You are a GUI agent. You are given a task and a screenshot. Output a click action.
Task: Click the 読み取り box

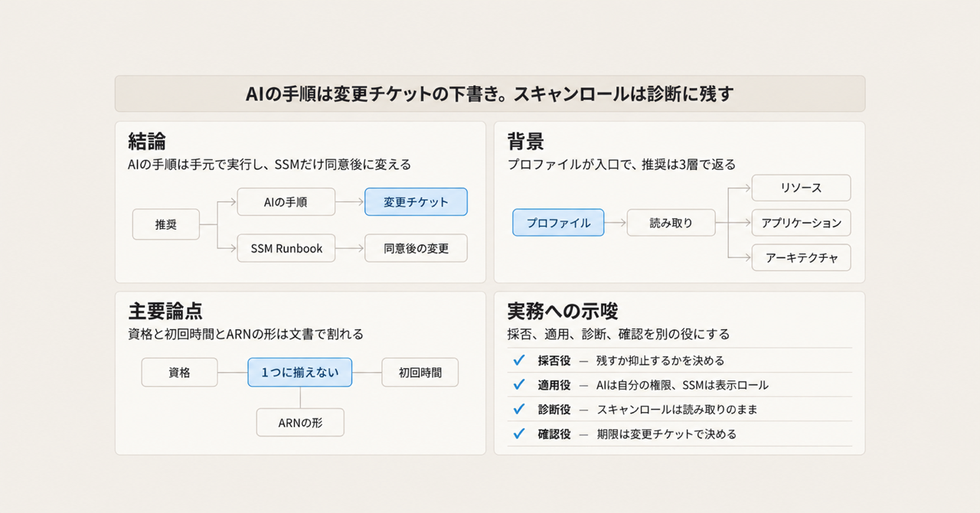(x=671, y=223)
